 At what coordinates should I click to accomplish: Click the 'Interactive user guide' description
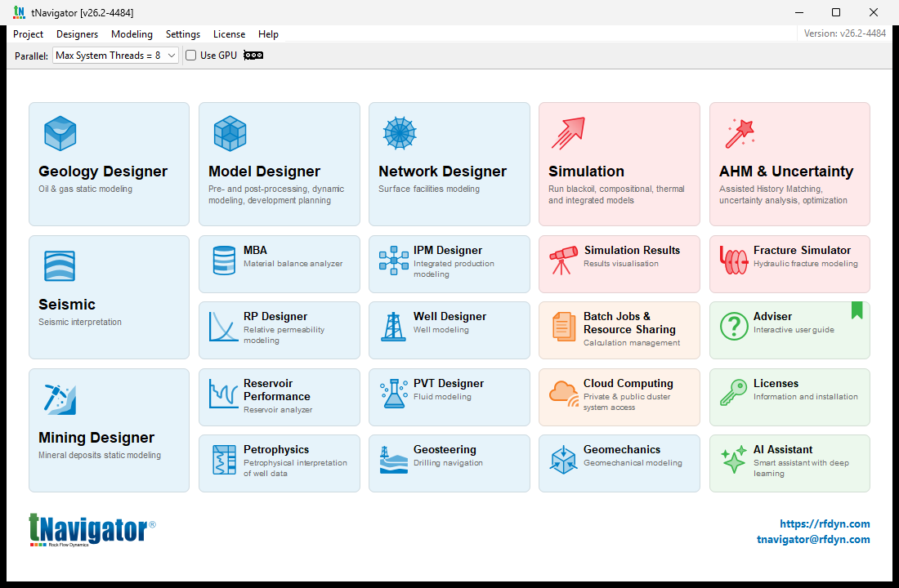click(794, 330)
